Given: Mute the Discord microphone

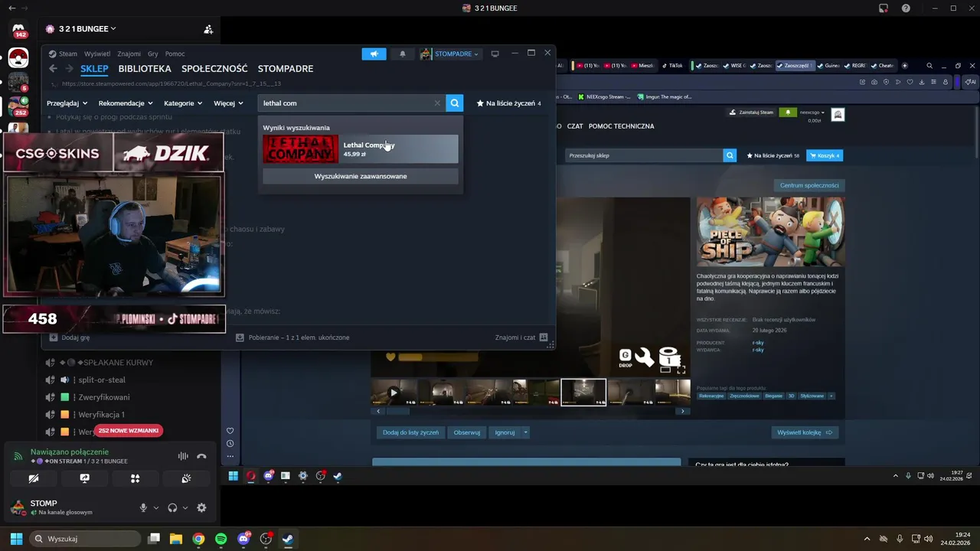Looking at the screenshot, I should click(143, 507).
